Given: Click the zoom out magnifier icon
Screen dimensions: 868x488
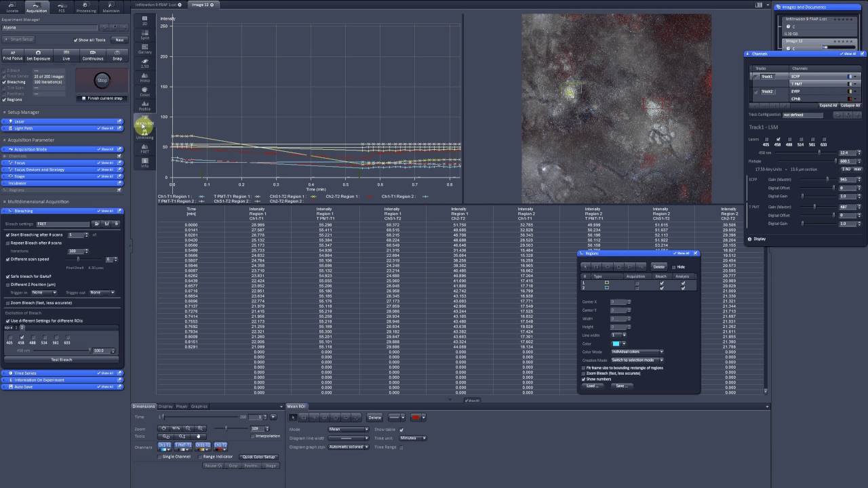Looking at the screenshot, I should click(x=188, y=428).
